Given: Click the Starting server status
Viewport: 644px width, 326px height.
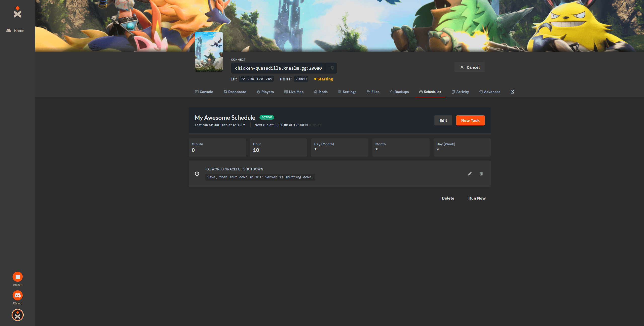Looking at the screenshot, I should (324, 79).
